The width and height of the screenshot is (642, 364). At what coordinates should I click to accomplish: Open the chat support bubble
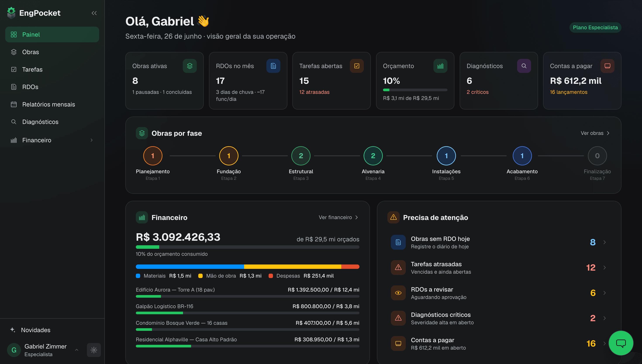coord(621,343)
